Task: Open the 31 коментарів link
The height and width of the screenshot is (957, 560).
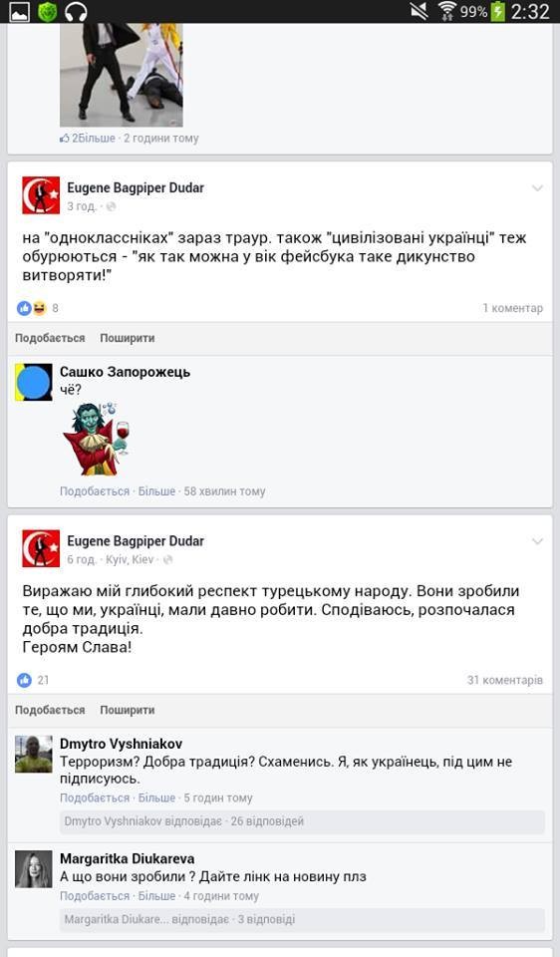Action: coord(505,680)
